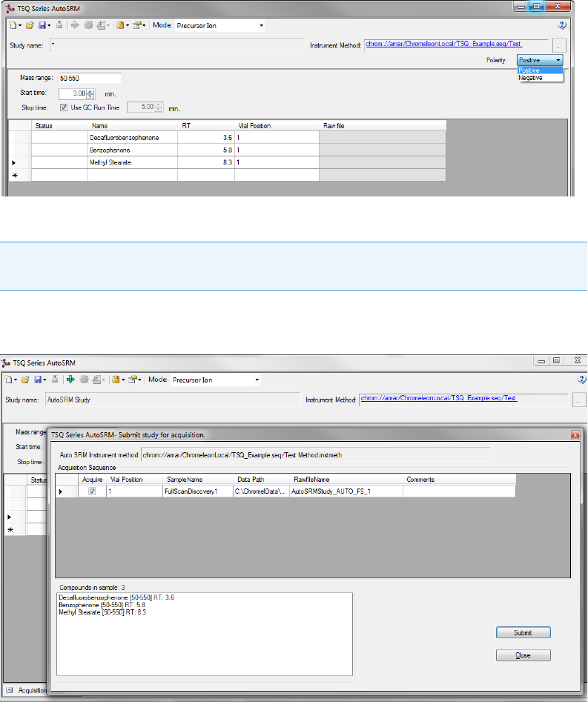Click report icon in AutoSRM Study window toolbar
The width and height of the screenshot is (588, 702).
tap(96, 380)
